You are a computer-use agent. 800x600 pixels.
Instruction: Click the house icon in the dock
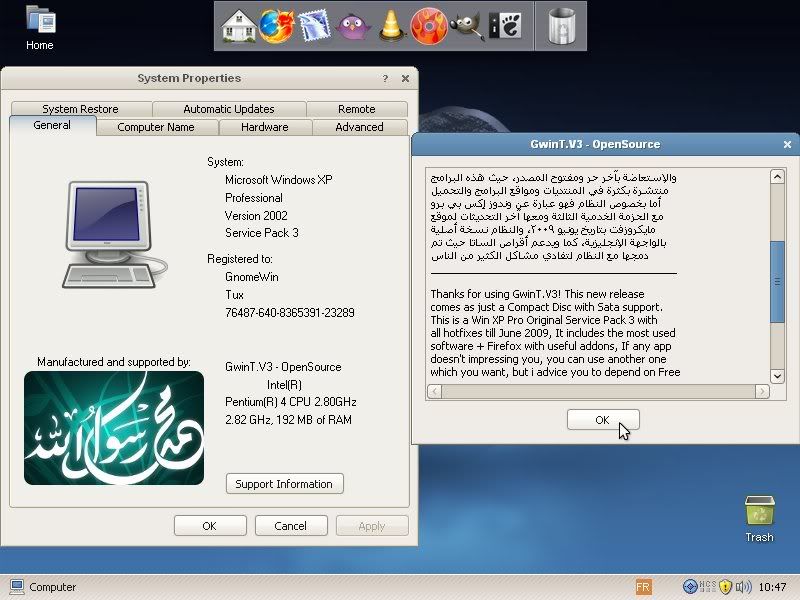pyautogui.click(x=239, y=26)
